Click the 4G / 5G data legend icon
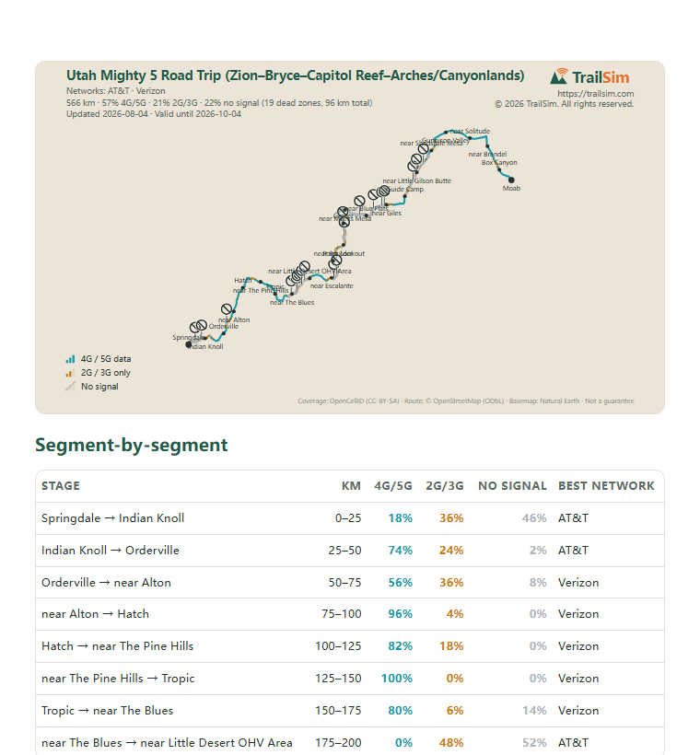Image resolution: width=700 pixels, height=755 pixels. (70, 359)
